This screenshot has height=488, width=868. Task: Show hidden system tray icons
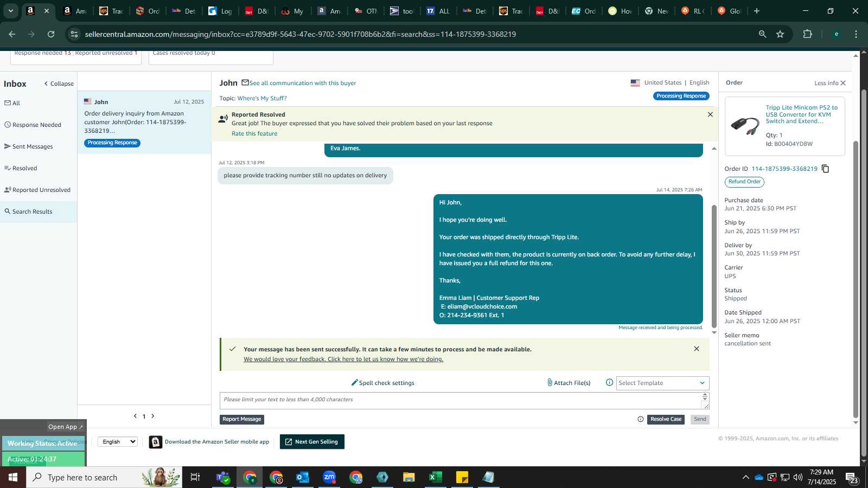click(745, 477)
